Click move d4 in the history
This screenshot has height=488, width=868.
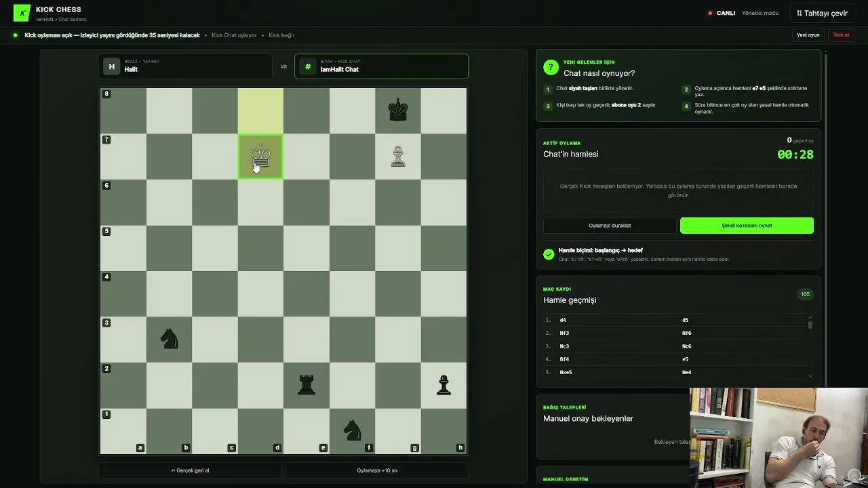click(x=563, y=320)
